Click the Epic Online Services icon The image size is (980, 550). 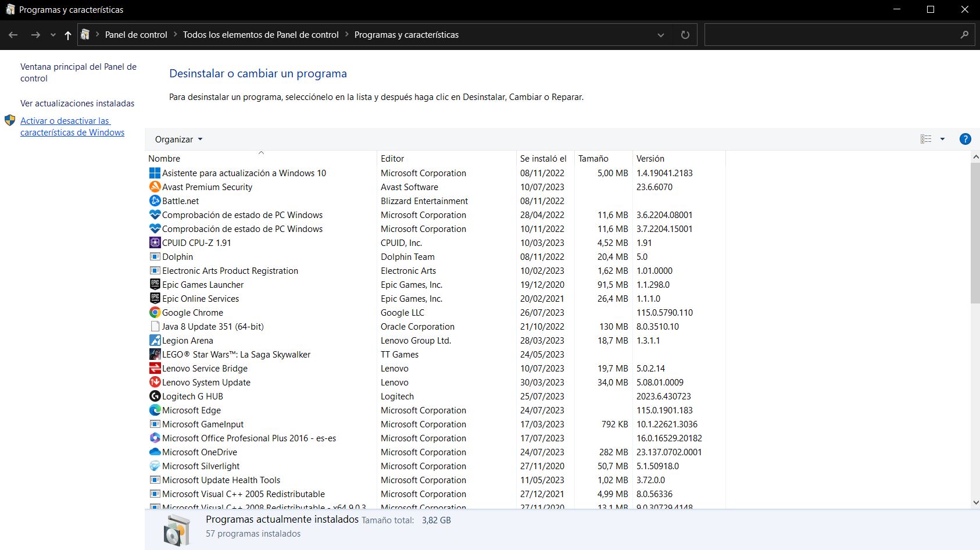click(155, 298)
